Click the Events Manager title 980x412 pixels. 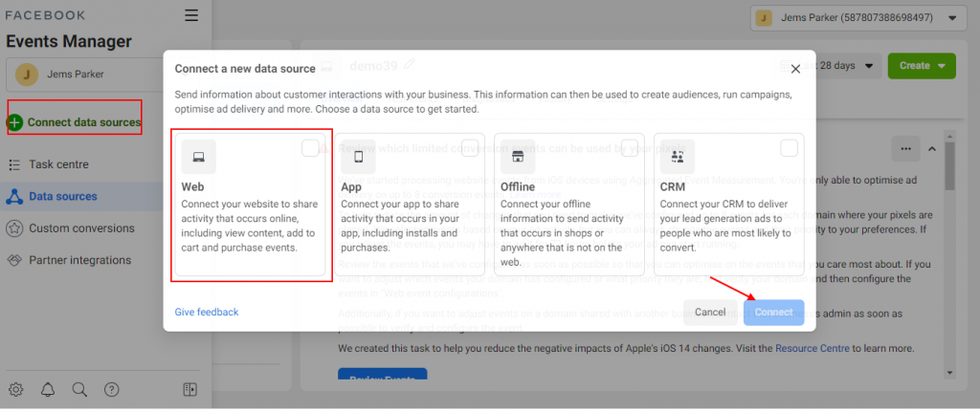pyautogui.click(x=69, y=42)
